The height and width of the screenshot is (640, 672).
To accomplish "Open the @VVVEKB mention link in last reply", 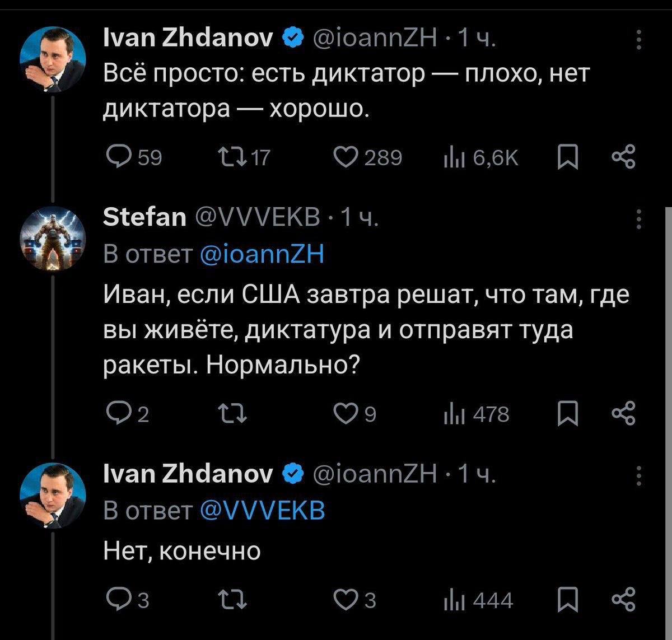I will [x=262, y=510].
